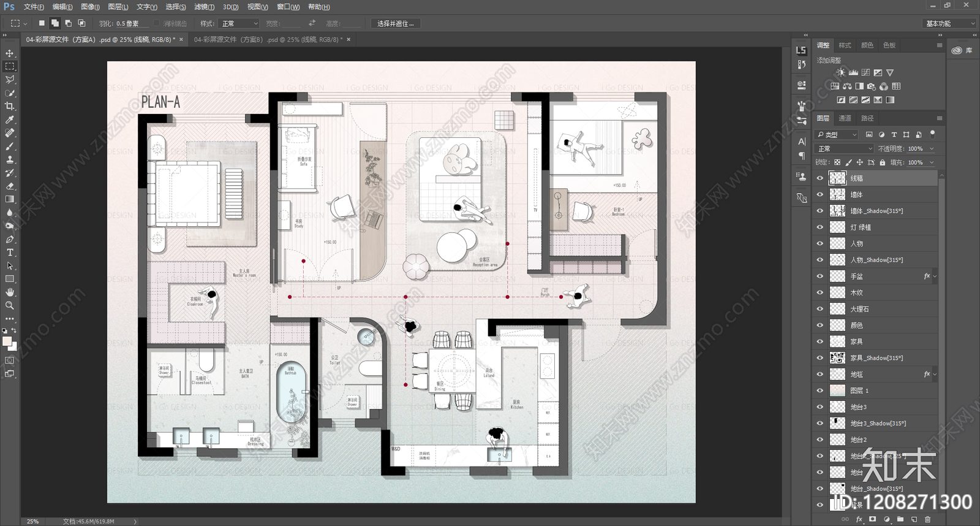
Task: Switch to the 通道 tab
Action: (845, 118)
